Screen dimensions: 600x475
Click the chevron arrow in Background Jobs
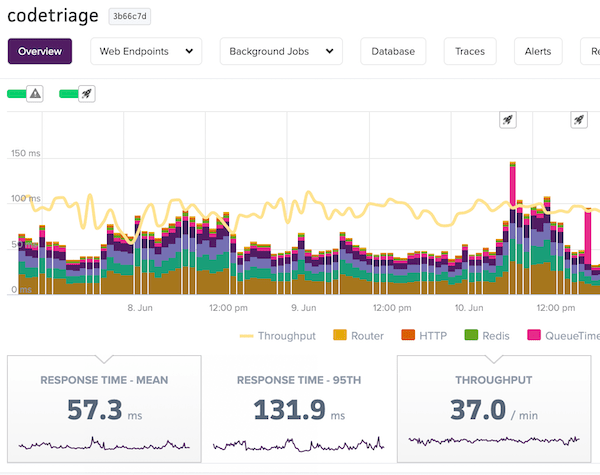[x=329, y=51]
